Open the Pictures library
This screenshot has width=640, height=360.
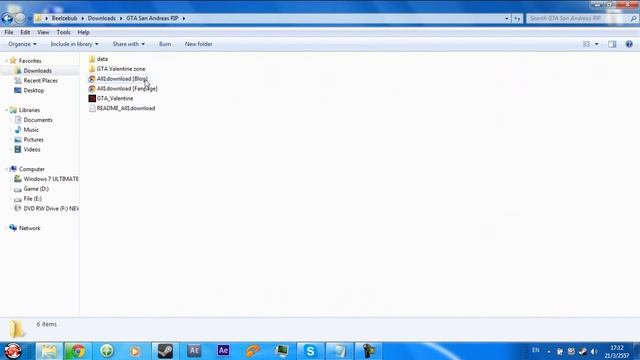pos(33,140)
